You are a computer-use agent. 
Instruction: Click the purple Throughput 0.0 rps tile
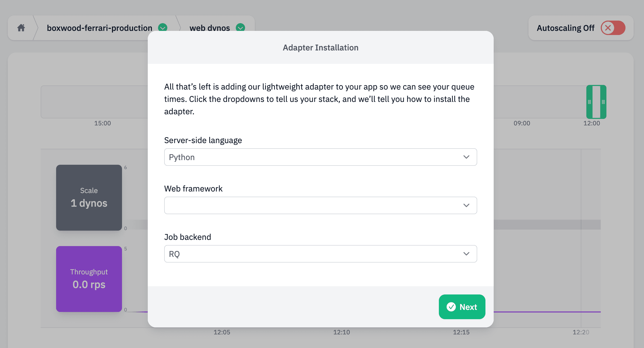point(89,279)
